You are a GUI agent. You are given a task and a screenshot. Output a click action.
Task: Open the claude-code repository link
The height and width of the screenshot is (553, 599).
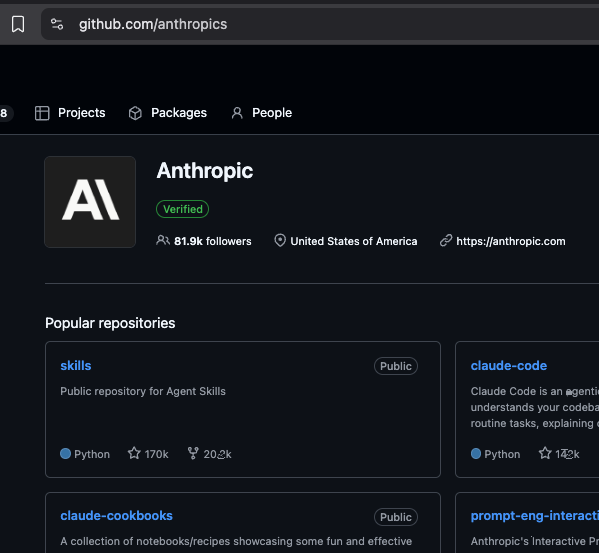click(509, 365)
